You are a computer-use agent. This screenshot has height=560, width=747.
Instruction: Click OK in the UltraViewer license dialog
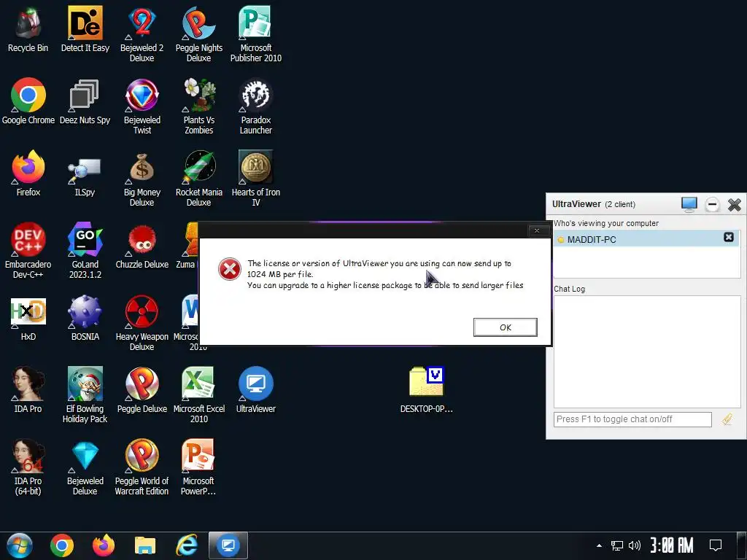click(505, 327)
